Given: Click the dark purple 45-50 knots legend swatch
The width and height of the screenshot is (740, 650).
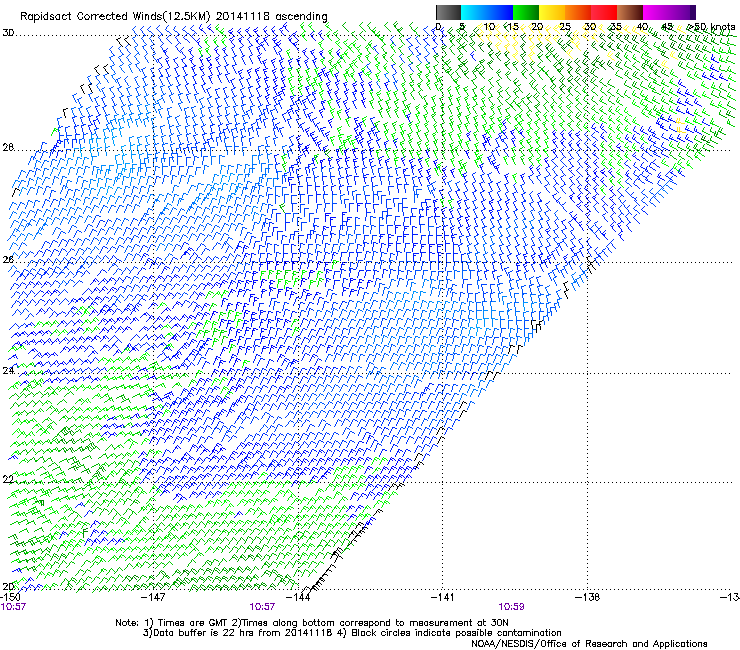Looking at the screenshot, I should coord(682,12).
